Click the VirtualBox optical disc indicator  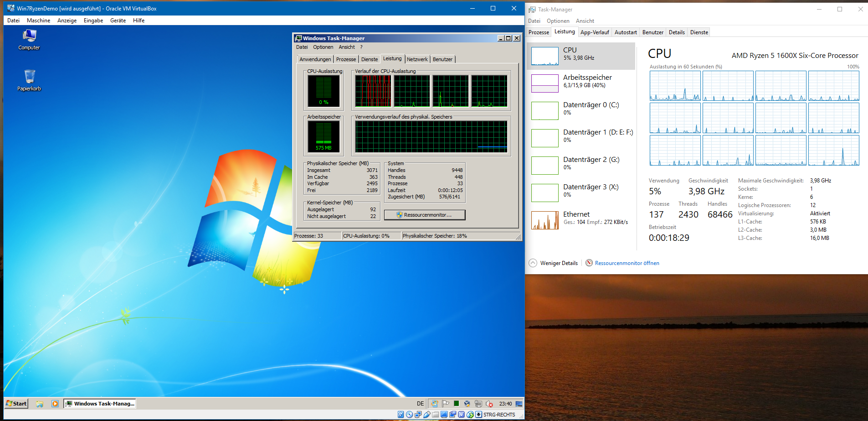click(409, 415)
